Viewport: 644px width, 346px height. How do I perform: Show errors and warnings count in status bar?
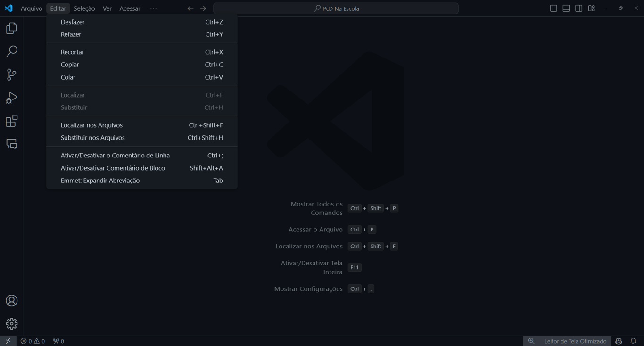click(33, 341)
